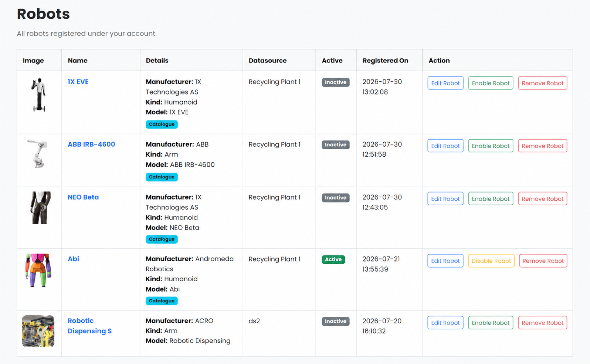The height and width of the screenshot is (364, 590).
Task: Click the ABB IRB-4600 arm thumbnail
Action: coord(38,153)
